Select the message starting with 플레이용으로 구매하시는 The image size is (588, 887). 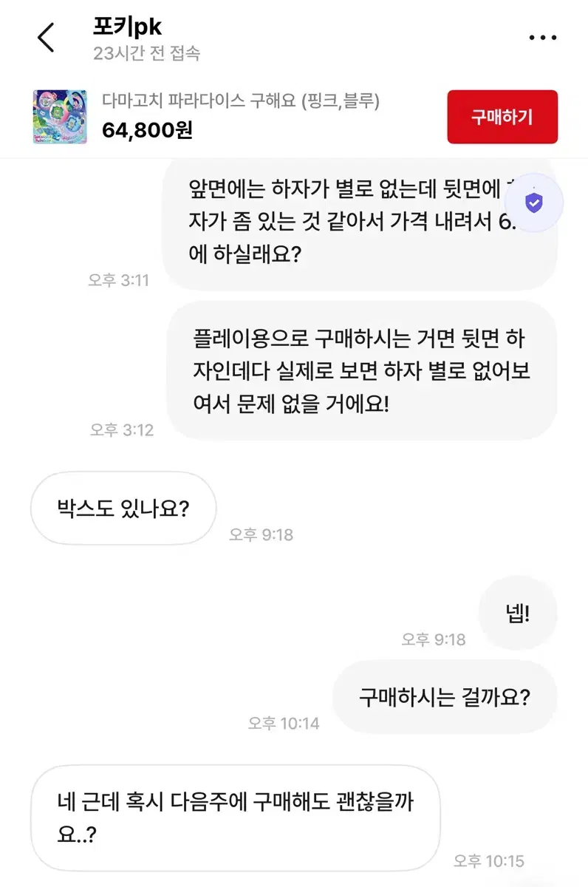[360, 372]
